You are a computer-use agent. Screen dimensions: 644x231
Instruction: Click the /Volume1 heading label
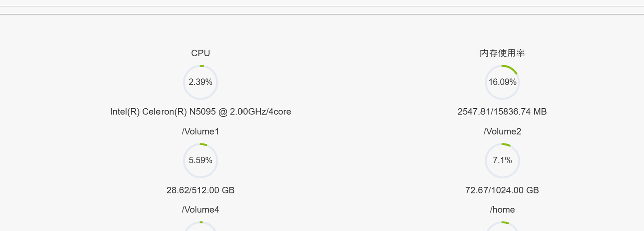[200, 132]
